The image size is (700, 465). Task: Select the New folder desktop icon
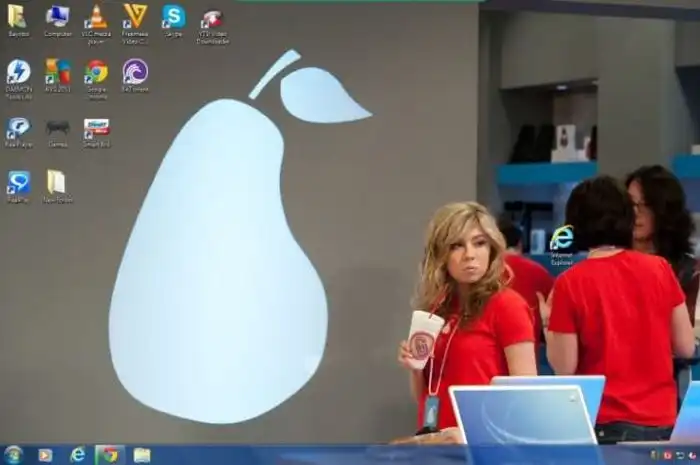[x=57, y=183]
